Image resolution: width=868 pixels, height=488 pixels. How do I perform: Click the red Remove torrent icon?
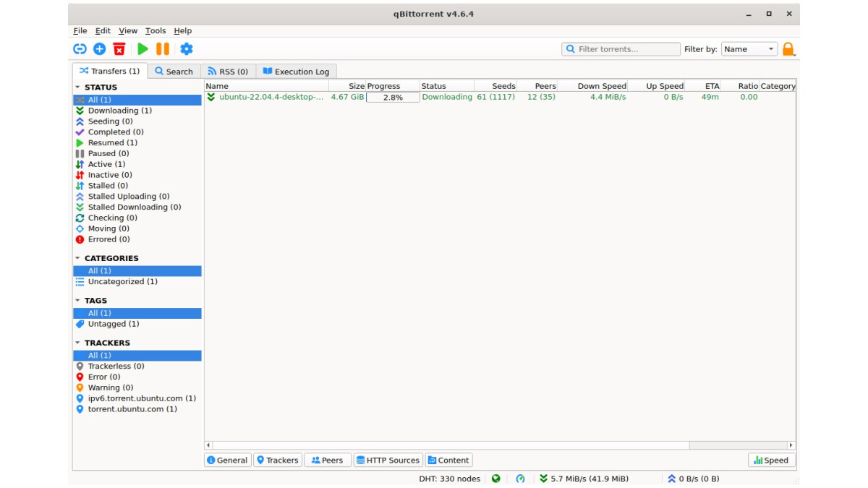(x=119, y=49)
